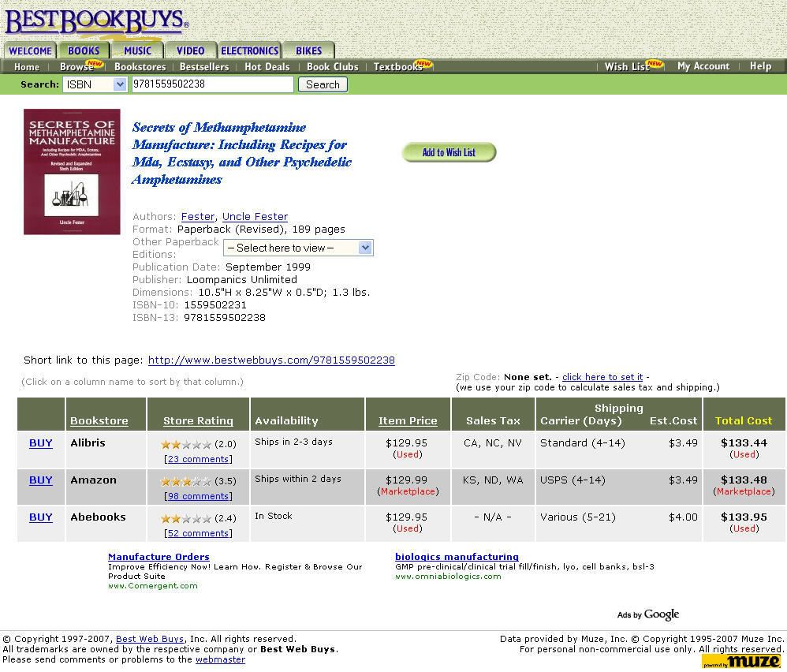The height and width of the screenshot is (672, 787).
Task: Click the Search button
Action: pos(323,84)
